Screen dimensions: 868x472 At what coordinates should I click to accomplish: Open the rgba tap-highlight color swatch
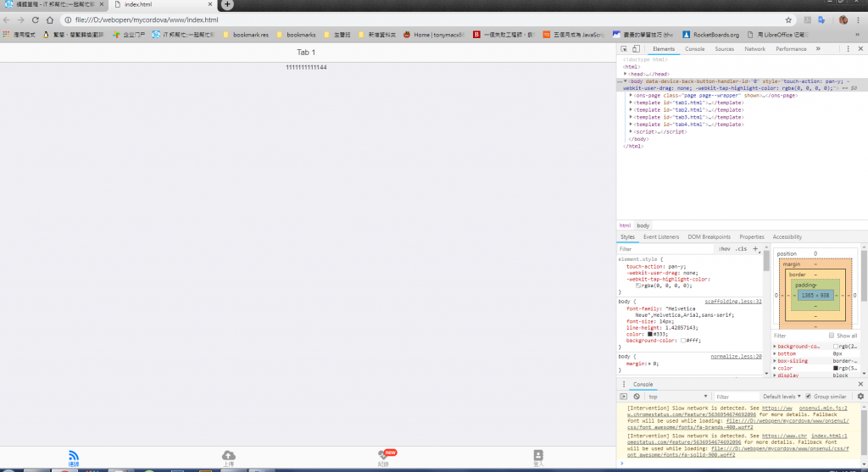[638, 286]
